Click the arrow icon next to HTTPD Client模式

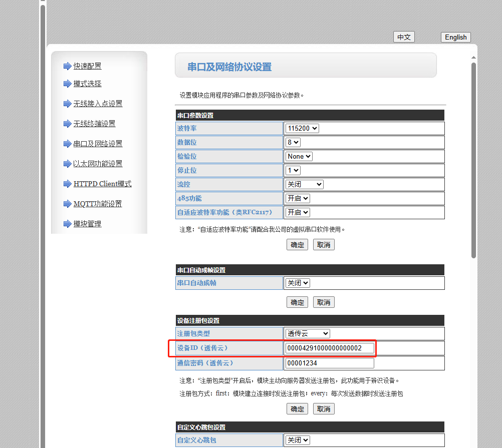click(x=67, y=184)
